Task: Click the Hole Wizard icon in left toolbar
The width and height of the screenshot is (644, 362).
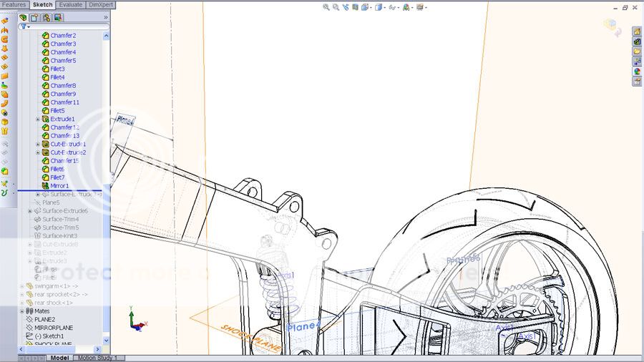Action: [x=4, y=113]
